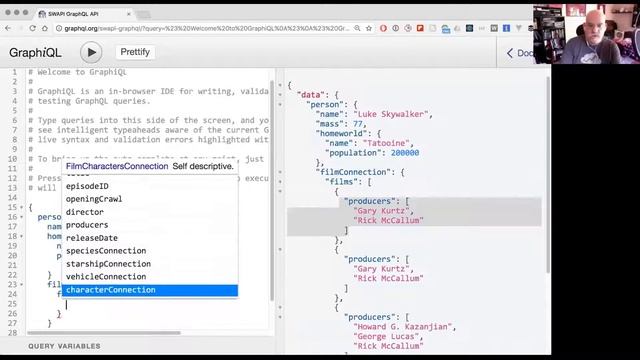640x360 pixels.
Task: Click "George Lucas" in results
Action: pyautogui.click(x=386, y=337)
